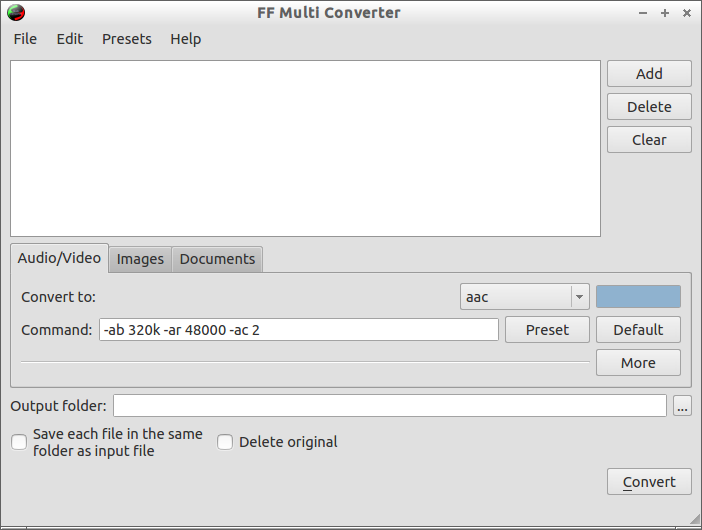Focus the Command input field
Screen dimensions: 702x530
[299, 330]
